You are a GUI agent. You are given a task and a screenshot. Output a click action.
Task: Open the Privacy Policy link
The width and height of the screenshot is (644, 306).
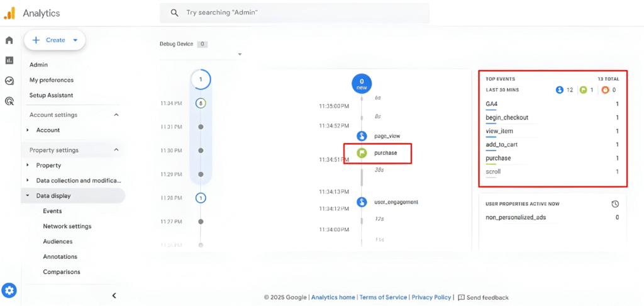[x=431, y=297]
